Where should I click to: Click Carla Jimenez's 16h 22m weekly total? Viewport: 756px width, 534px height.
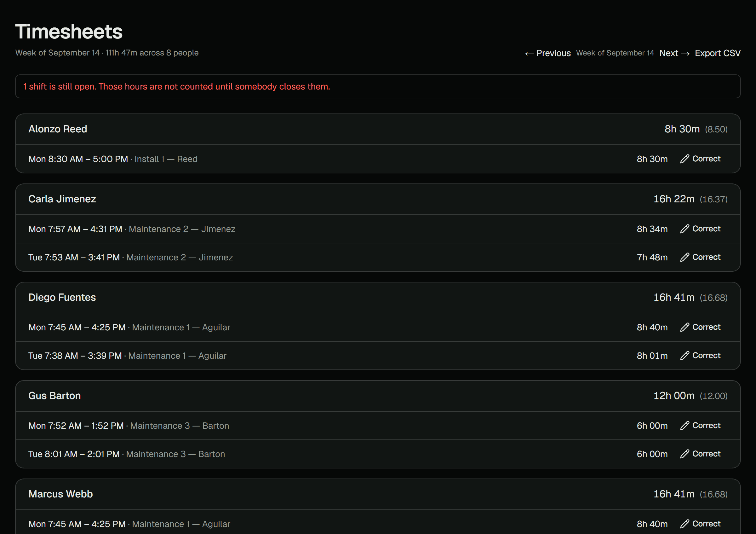tap(674, 199)
